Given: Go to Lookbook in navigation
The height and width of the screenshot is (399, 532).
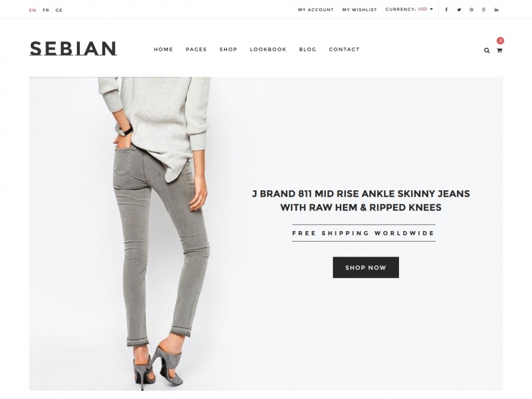Looking at the screenshot, I should (x=268, y=49).
